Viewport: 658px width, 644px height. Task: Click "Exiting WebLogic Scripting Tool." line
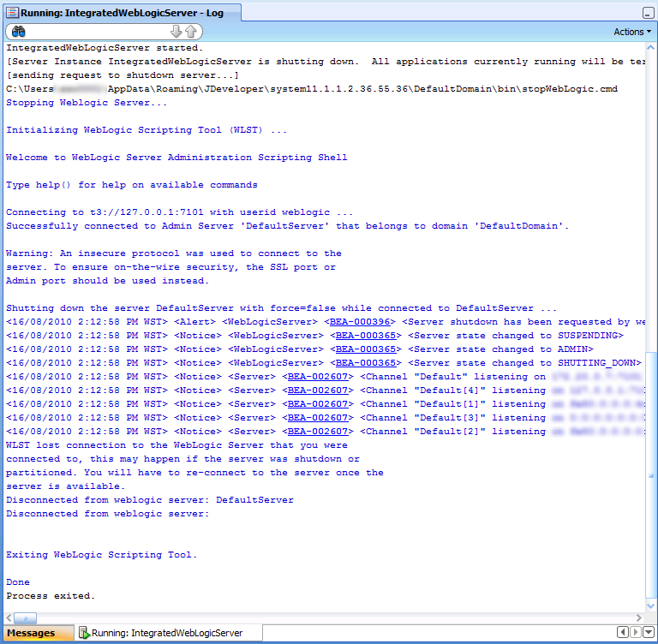[102, 555]
